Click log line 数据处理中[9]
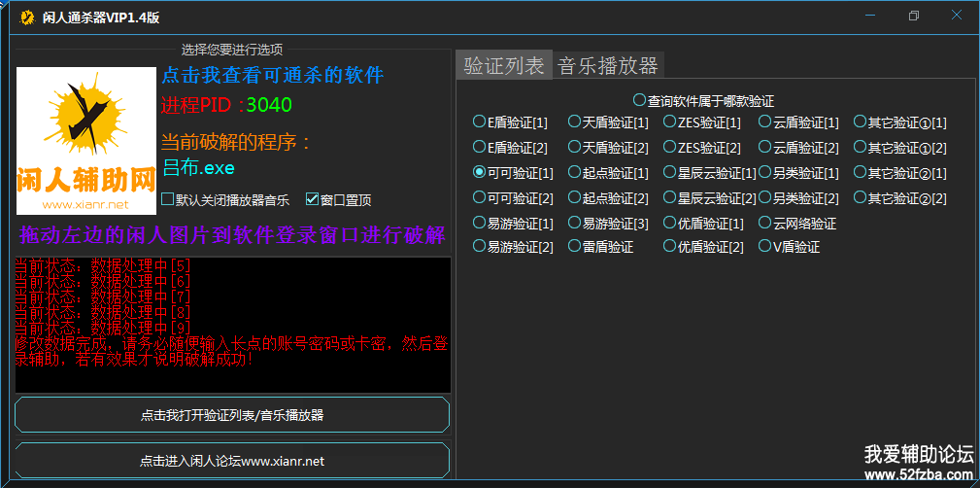 pyautogui.click(x=103, y=328)
